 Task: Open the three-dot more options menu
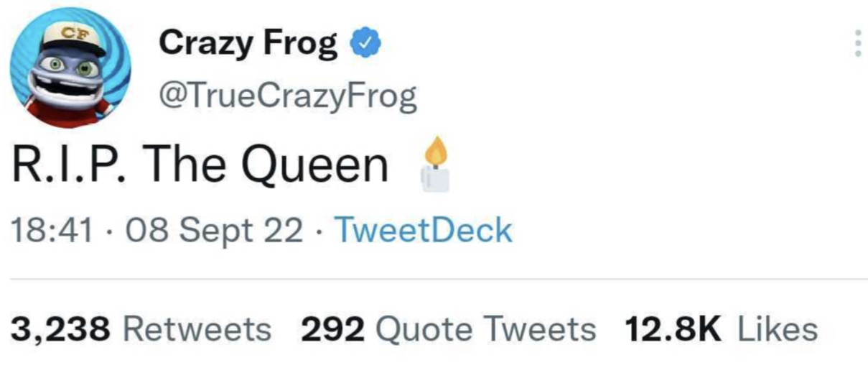pos(856,44)
